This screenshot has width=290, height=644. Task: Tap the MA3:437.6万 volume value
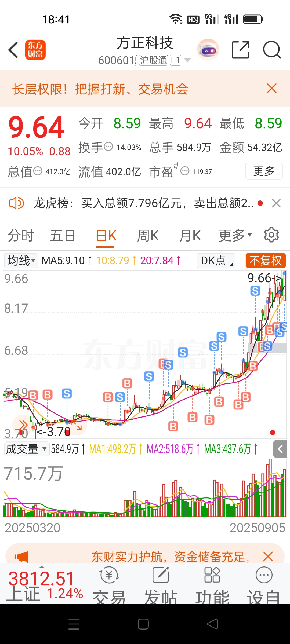[x=227, y=449]
